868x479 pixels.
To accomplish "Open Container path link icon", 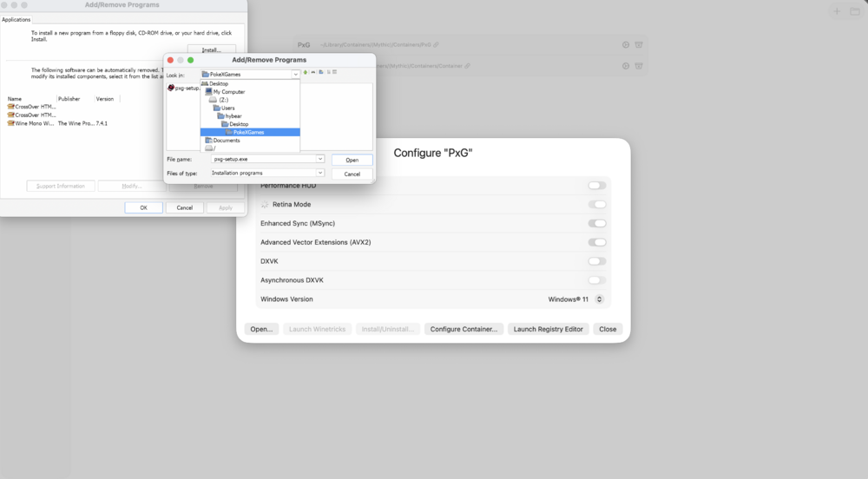I will (468, 66).
